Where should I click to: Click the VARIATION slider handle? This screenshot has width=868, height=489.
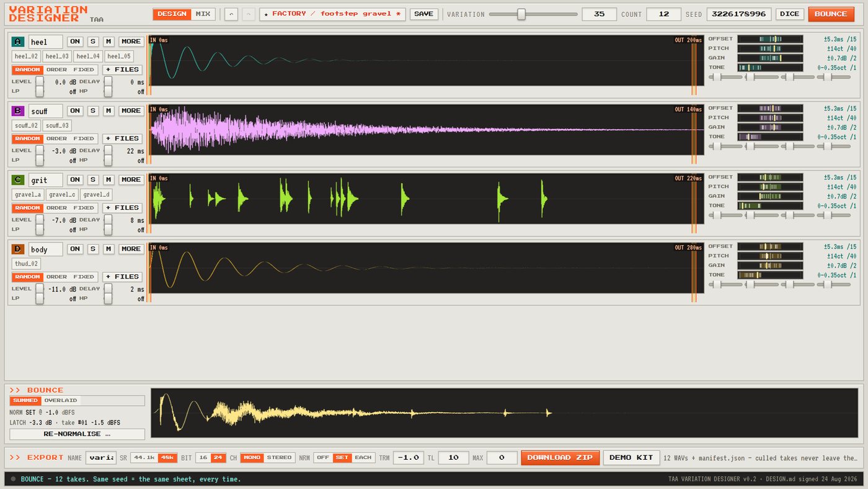click(521, 14)
